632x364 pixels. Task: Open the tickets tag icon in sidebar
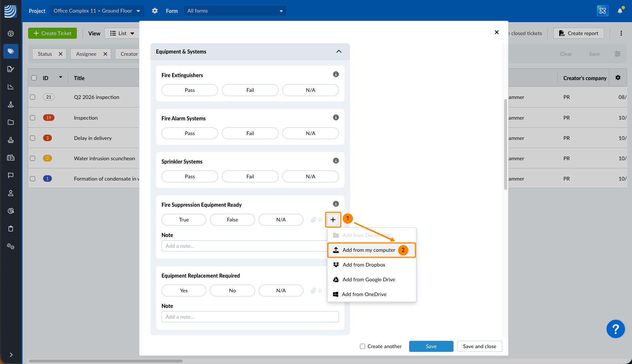pyautogui.click(x=11, y=51)
